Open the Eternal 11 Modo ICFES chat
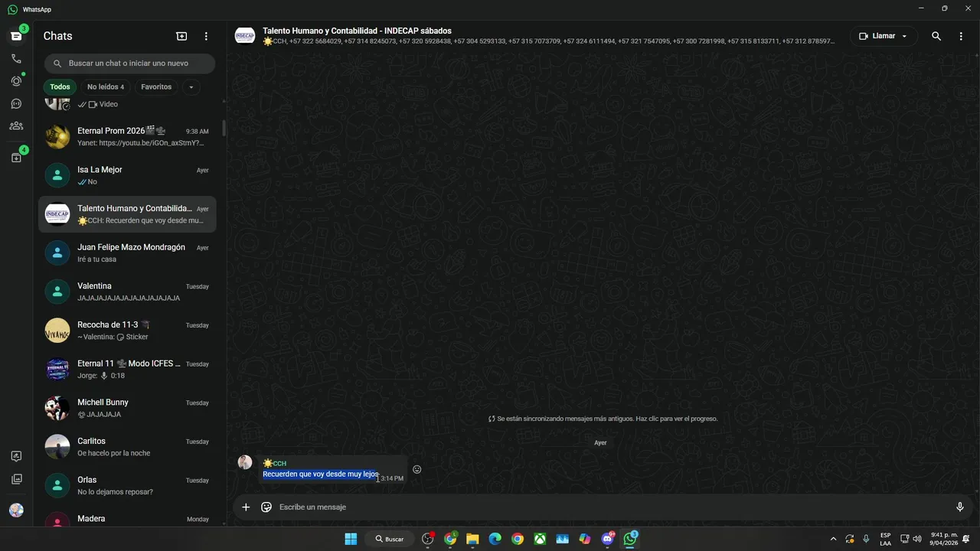The height and width of the screenshot is (551, 980). pos(128,370)
